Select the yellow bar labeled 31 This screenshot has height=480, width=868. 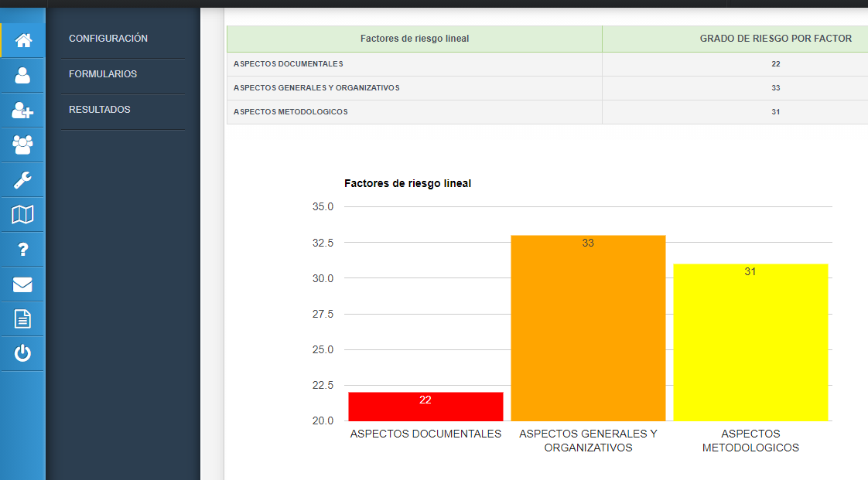(750, 342)
